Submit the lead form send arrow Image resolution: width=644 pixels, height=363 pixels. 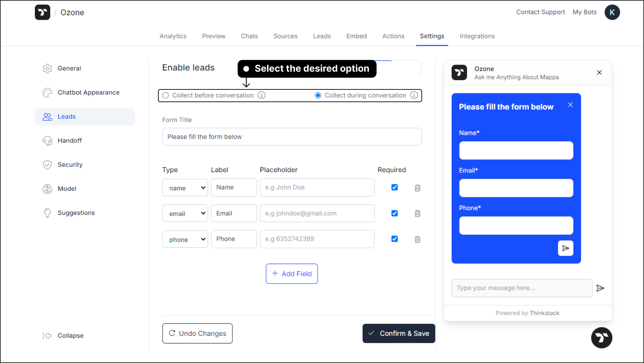pyautogui.click(x=565, y=248)
